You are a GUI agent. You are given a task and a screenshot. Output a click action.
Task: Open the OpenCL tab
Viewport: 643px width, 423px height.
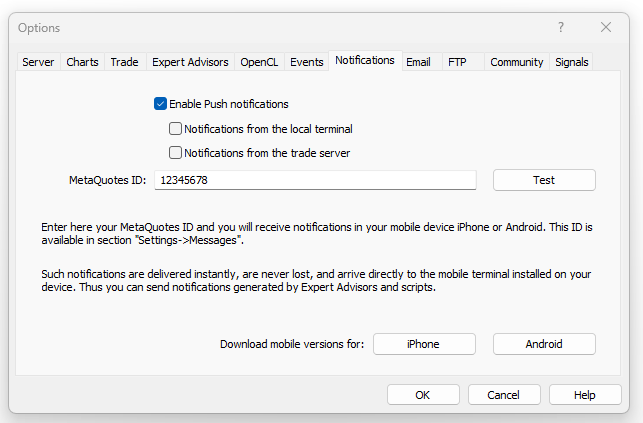point(259,62)
